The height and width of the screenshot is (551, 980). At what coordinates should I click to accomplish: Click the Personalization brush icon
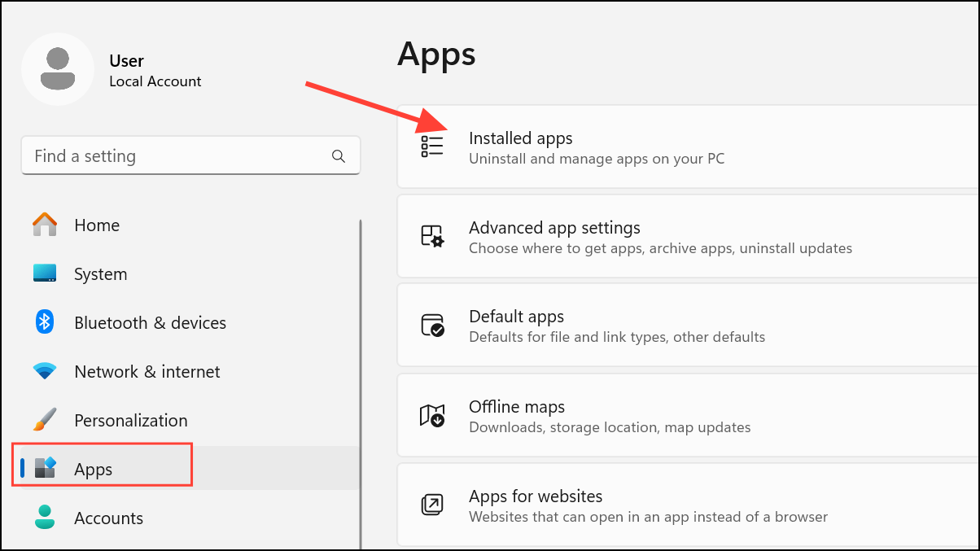coord(43,420)
